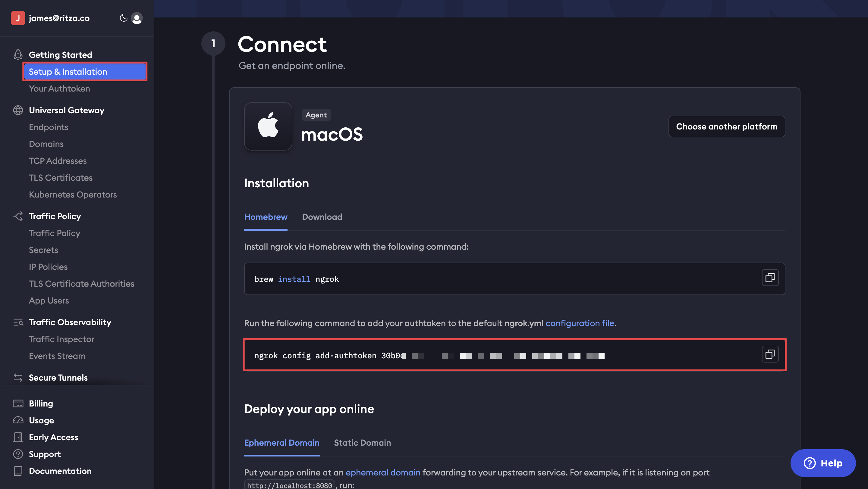Select the Traffic Policy section heading
Viewport: 868px width, 489px height.
coord(55,216)
